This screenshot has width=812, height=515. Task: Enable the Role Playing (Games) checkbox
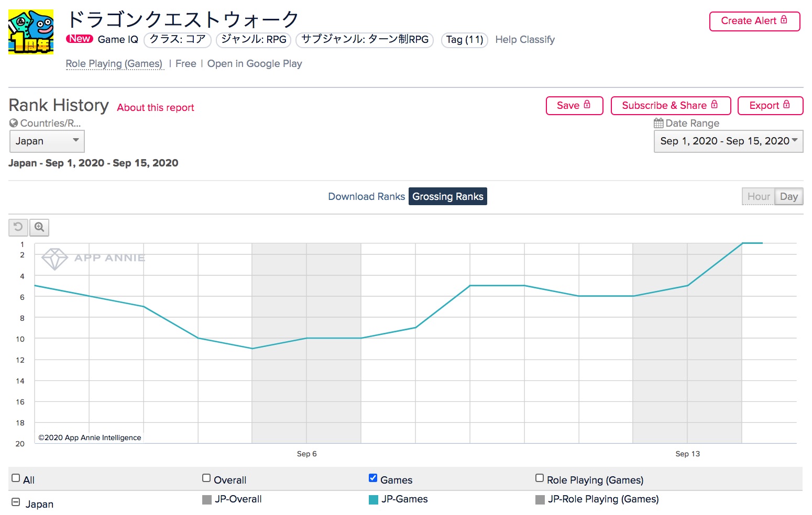point(540,478)
